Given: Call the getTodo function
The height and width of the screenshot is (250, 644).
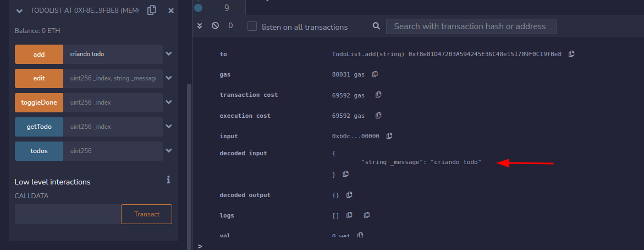Looking at the screenshot, I should coord(39,127).
